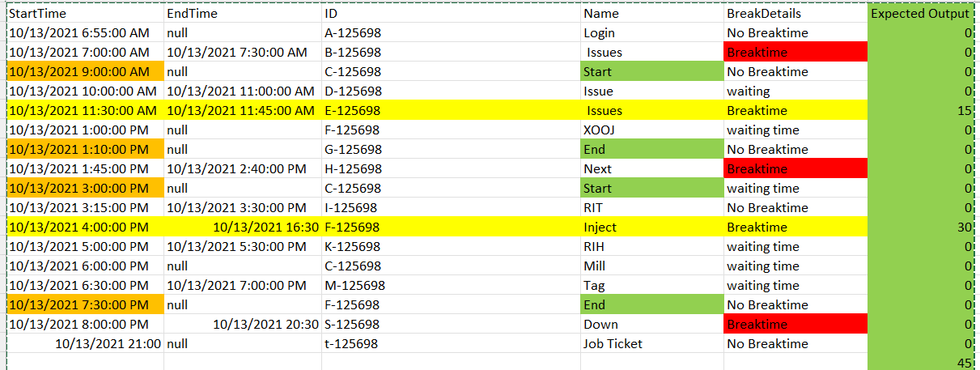This screenshot has width=980, height=370.
Task: Select the BreakDetails header cell
Action: pos(795,14)
